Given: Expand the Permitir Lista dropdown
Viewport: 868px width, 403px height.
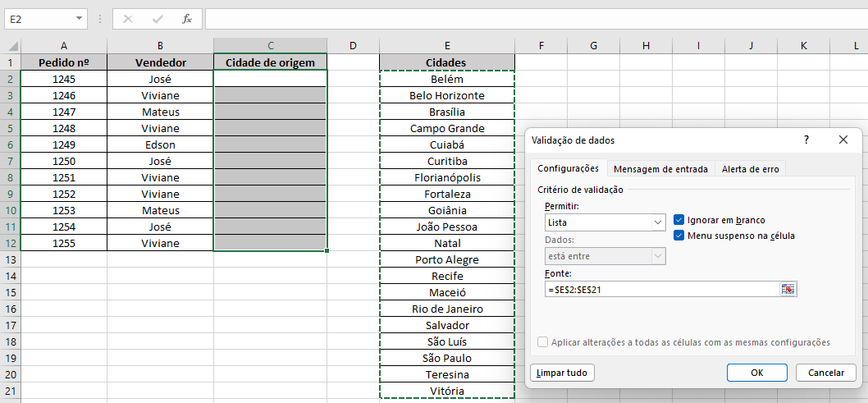Looking at the screenshot, I should (658, 222).
